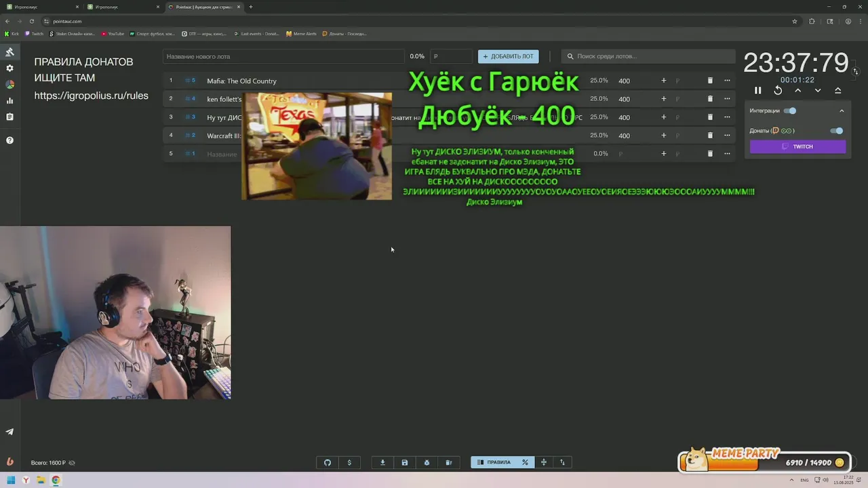The image size is (868, 488).
Task: Open File Explorer from taskbar
Action: click(41, 481)
